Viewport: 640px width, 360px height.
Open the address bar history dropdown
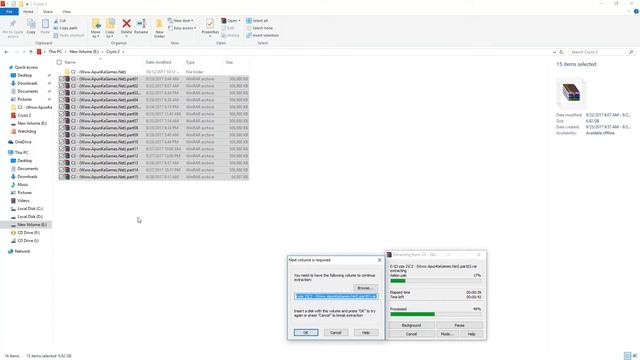point(554,52)
